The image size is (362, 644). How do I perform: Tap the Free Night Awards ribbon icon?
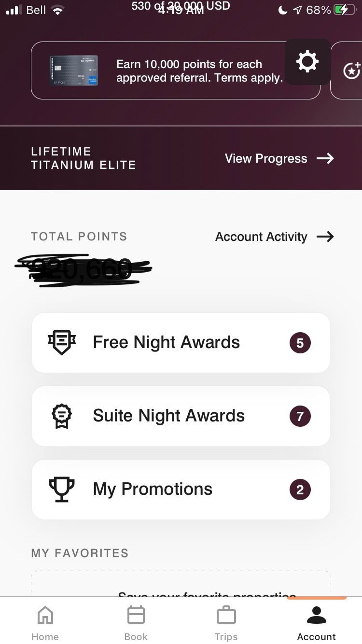[x=62, y=343]
